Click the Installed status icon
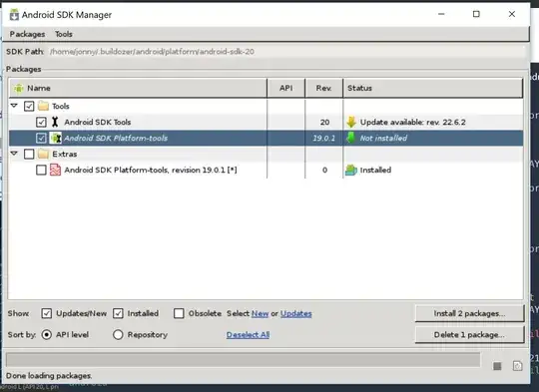Screen dimensions: 539x392 point(351,170)
